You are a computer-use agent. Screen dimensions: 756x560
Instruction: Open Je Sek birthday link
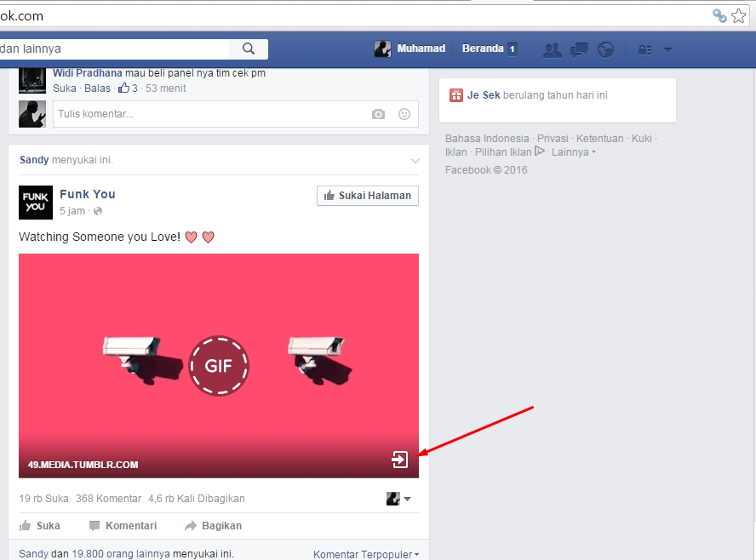(484, 95)
